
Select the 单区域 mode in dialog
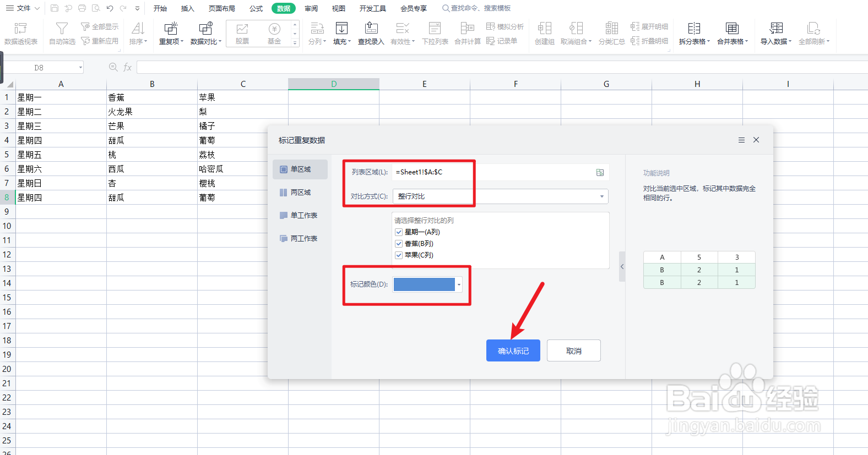300,169
